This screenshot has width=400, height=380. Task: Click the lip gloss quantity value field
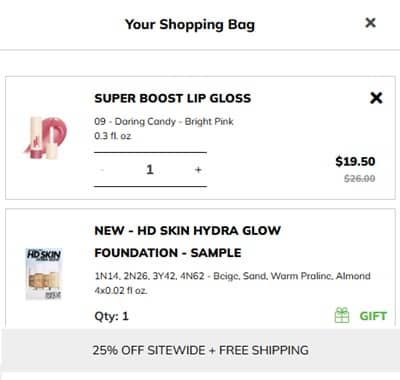point(150,170)
